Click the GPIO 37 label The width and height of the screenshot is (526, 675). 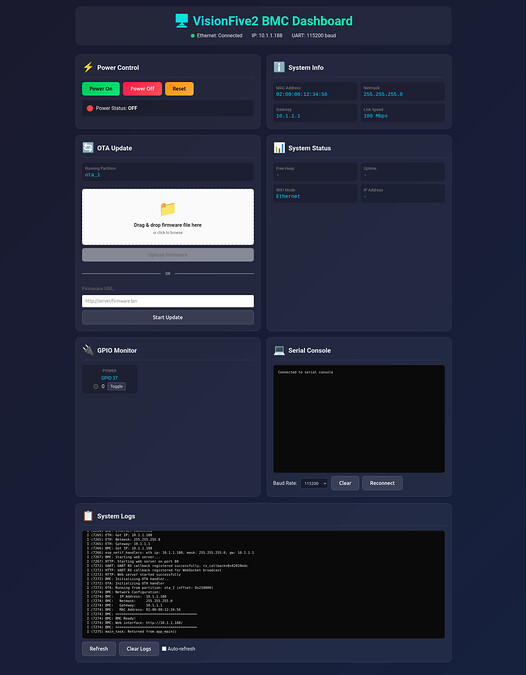click(x=109, y=378)
